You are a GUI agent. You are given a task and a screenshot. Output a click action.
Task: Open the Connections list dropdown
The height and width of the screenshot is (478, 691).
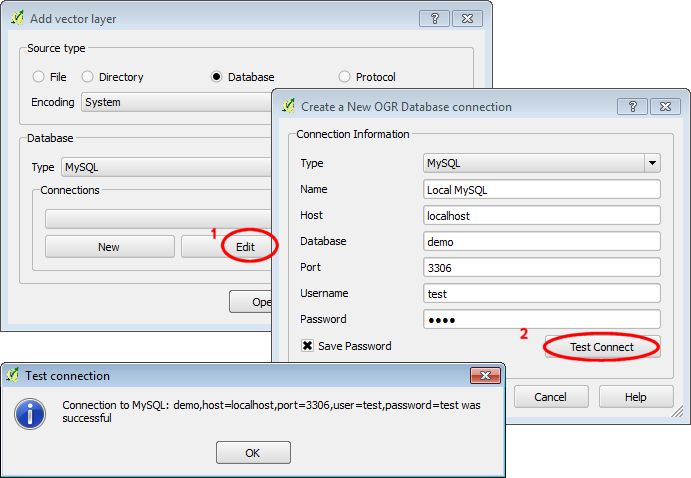point(158,219)
